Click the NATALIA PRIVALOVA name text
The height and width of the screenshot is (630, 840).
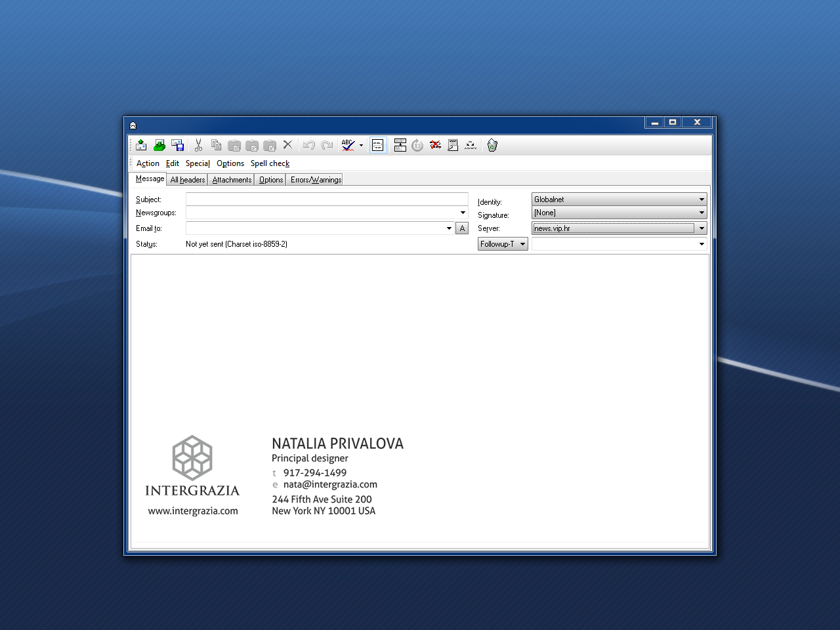point(338,444)
